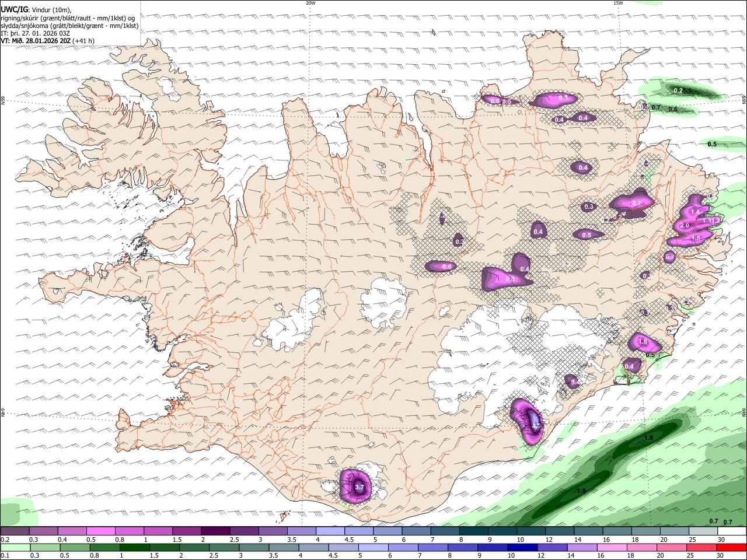The width and height of the screenshot is (747, 560).
Task: Select the 'slydda/snjókoma (grátt/bleikt/grænt - mm/1klst)' line
Action: (x=69, y=26)
